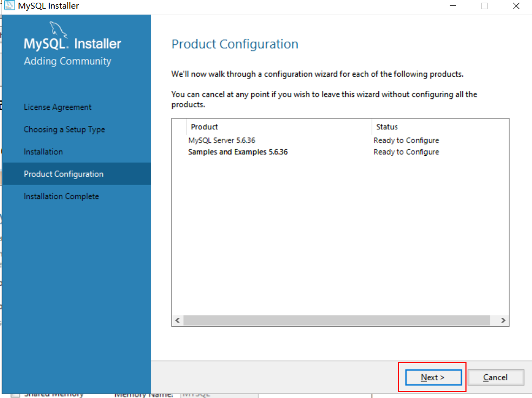Select the Installation step
Image resolution: width=532 pixels, height=398 pixels.
click(x=44, y=151)
